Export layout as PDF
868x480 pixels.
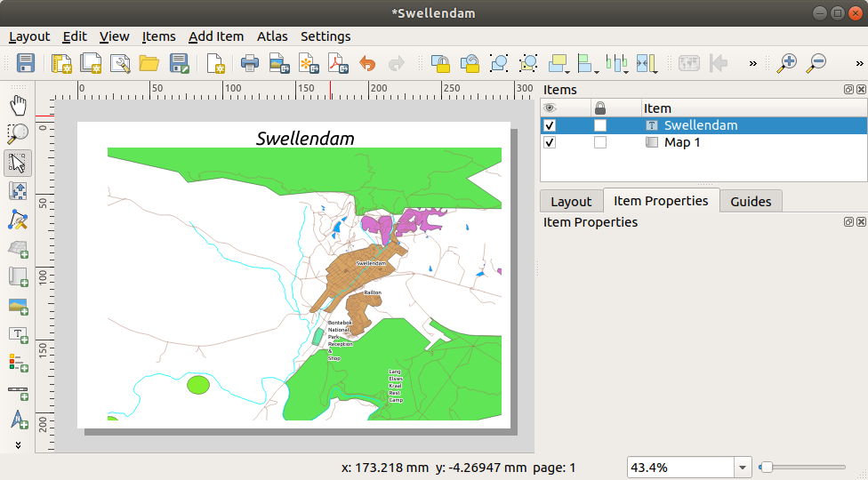click(x=338, y=63)
